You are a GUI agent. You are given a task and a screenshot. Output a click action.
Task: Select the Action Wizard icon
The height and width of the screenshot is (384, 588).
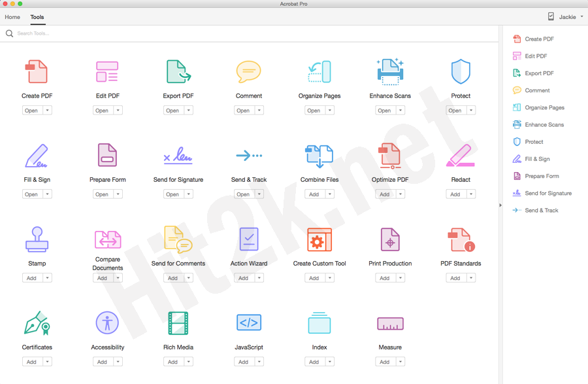(x=249, y=239)
